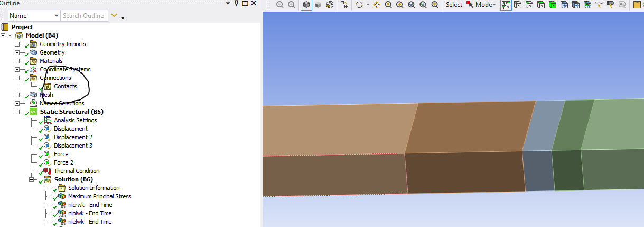
Task: Select the Contacts tree item
Action: point(65,86)
